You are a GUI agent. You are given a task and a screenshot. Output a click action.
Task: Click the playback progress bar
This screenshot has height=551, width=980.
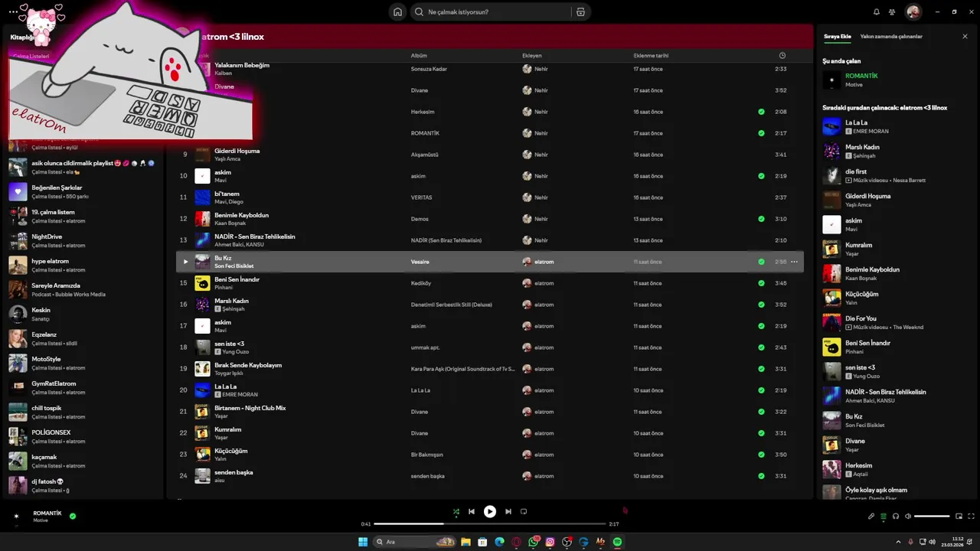point(490,524)
